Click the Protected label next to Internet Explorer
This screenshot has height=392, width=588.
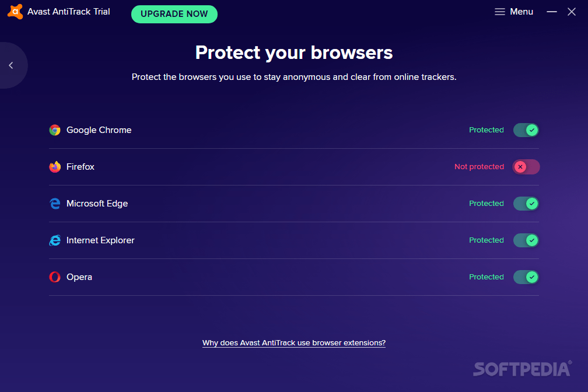coord(486,240)
